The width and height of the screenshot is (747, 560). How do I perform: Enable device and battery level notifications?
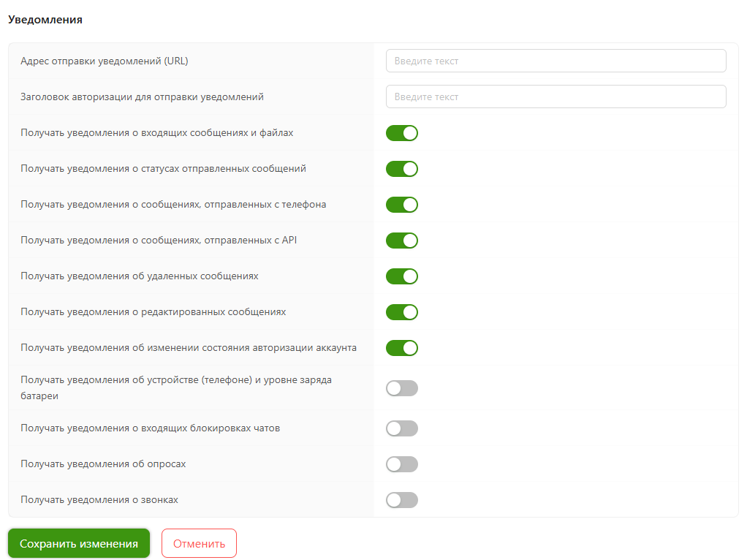click(402, 388)
